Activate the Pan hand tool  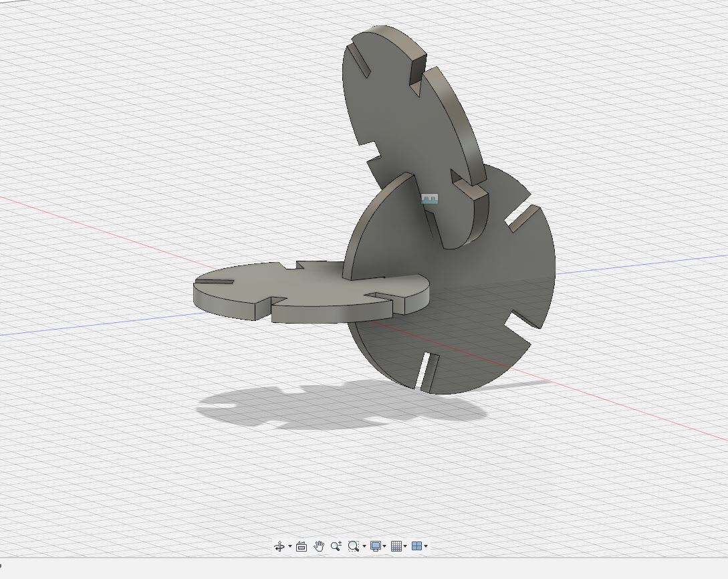pos(318,546)
